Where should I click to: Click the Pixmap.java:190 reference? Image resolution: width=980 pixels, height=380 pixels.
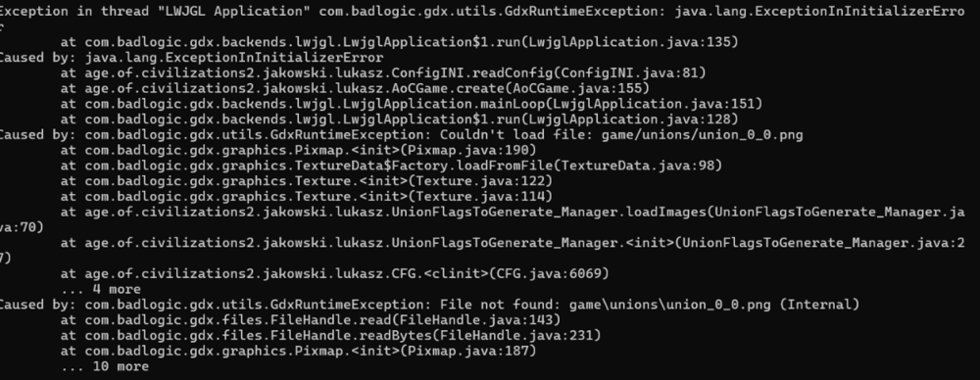(466, 150)
